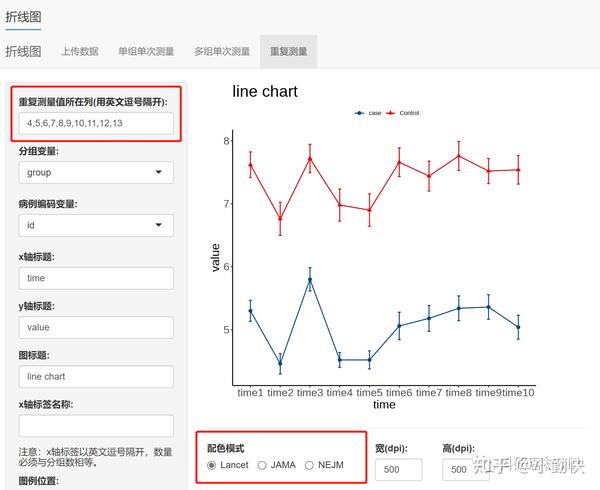
Task: Switch to the 上传数据 tab
Action: pos(80,51)
